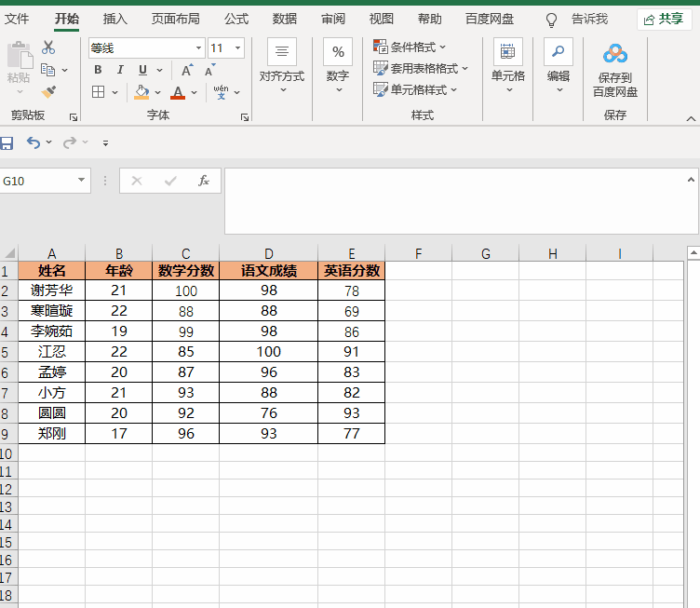Expand the font size dropdown

(x=238, y=48)
